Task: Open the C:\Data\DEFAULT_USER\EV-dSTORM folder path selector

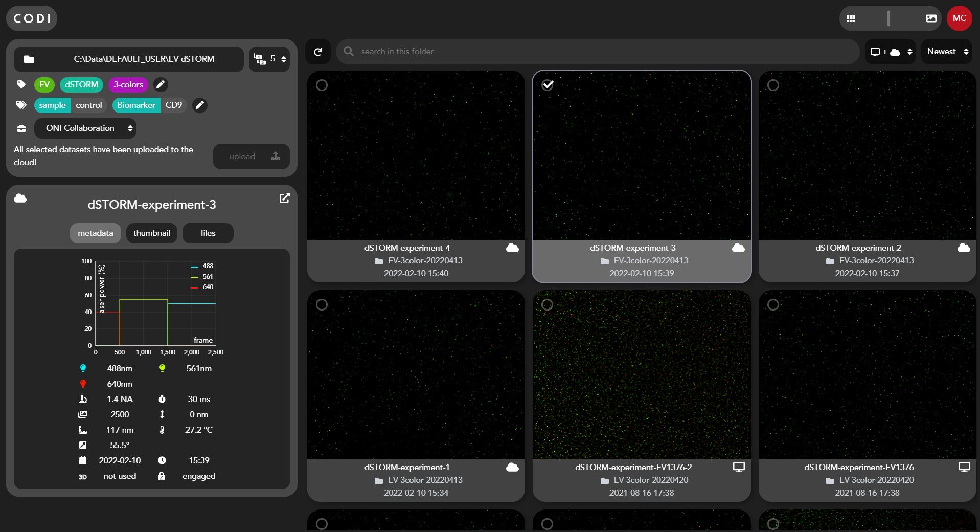Action: click(129, 59)
